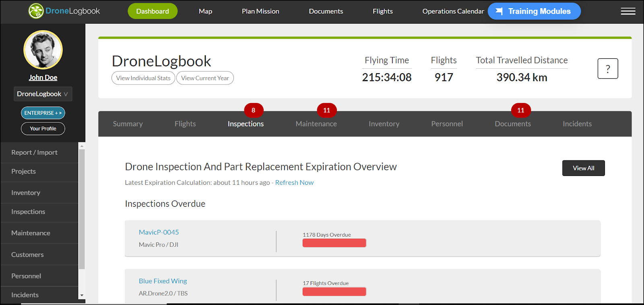Switch to the Summary tab

[x=128, y=124]
